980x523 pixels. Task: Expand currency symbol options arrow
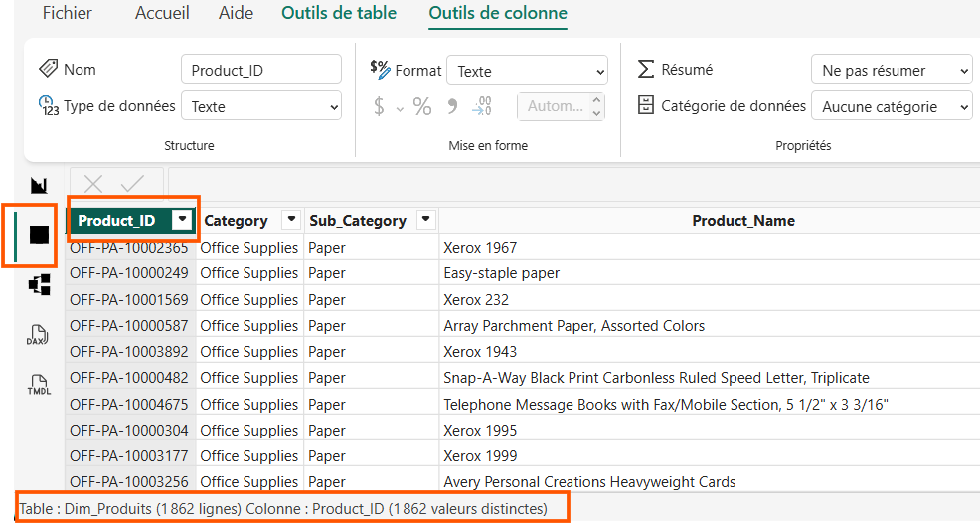click(x=400, y=109)
